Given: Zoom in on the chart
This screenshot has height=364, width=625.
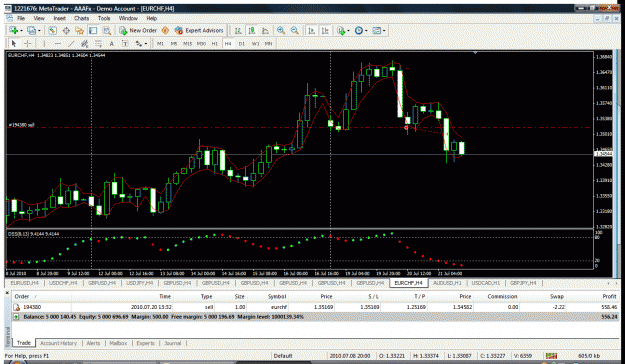Looking at the screenshot, I should click(x=281, y=30).
